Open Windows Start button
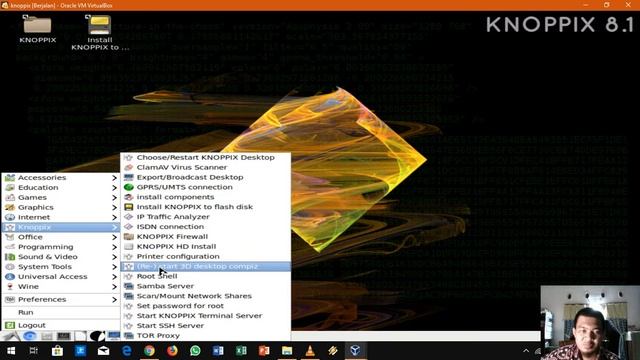Viewport: 640px width, 360px height. [11, 351]
